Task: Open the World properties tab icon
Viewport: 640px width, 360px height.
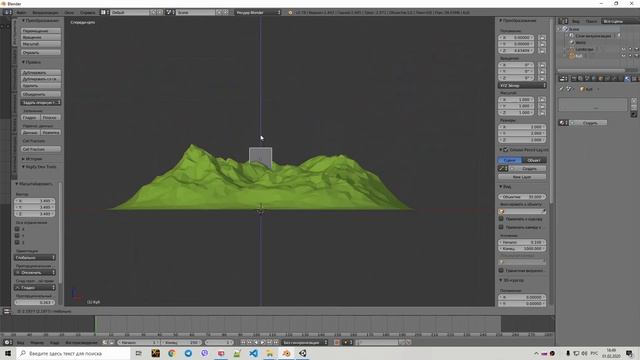Action: [x=594, y=78]
